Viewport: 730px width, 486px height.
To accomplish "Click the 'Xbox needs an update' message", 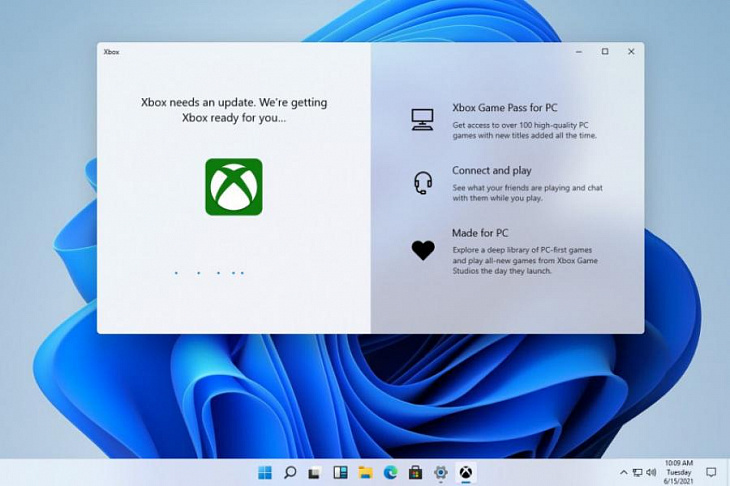I will (x=234, y=110).
